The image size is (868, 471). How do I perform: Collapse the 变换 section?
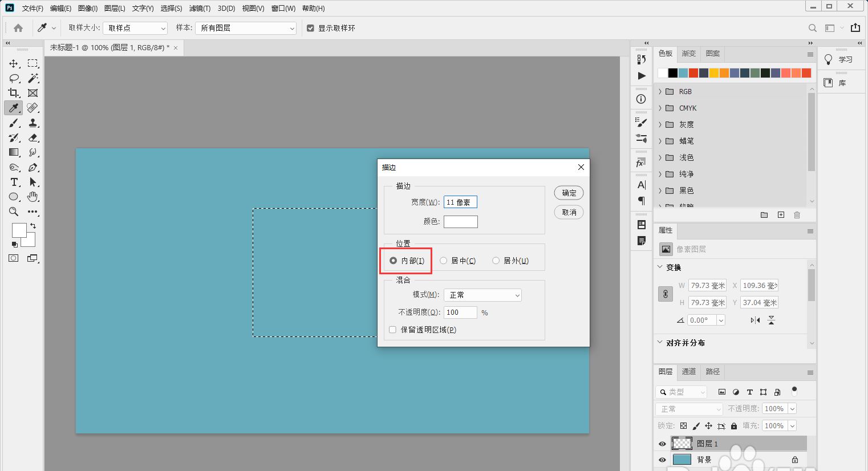[660, 267]
